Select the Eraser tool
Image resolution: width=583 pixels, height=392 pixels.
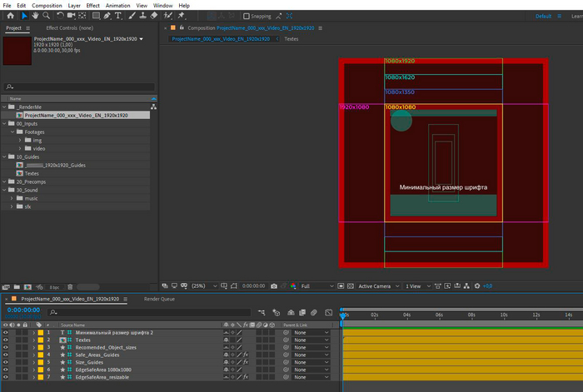click(152, 16)
